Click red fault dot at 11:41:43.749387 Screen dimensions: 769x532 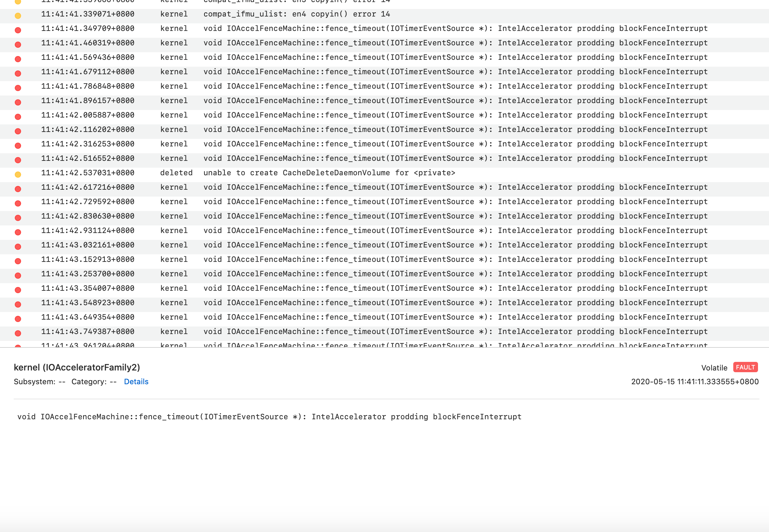[x=18, y=333]
